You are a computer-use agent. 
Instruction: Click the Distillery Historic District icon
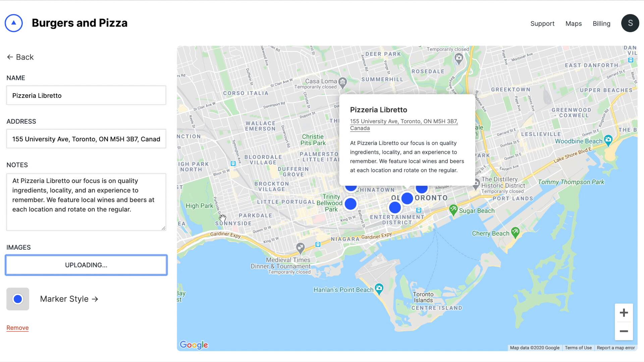point(475,184)
